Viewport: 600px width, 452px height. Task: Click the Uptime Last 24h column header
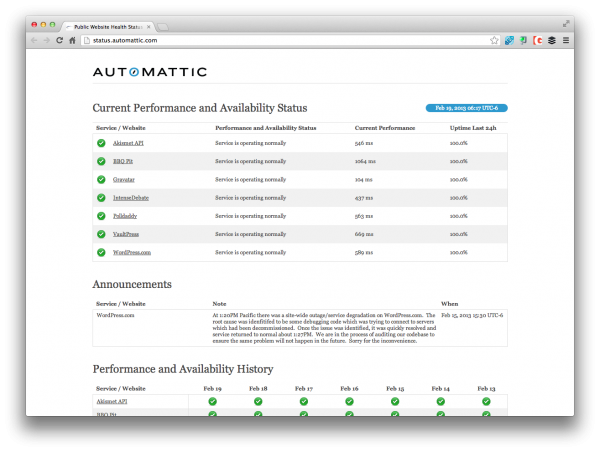473,128
